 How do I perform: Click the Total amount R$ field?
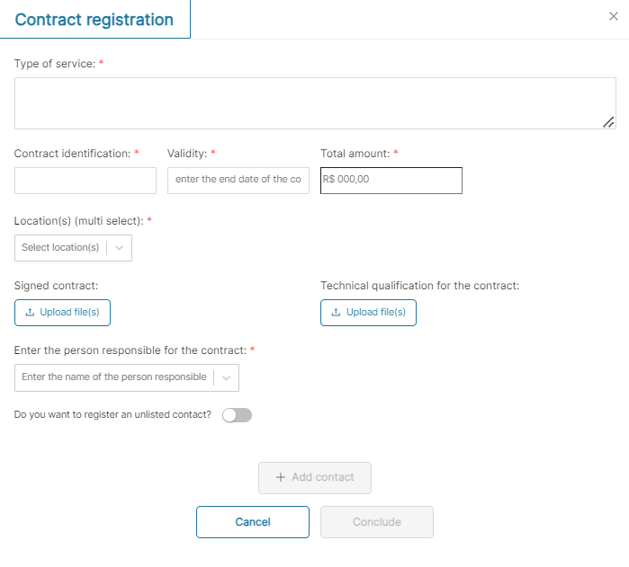tap(391, 180)
